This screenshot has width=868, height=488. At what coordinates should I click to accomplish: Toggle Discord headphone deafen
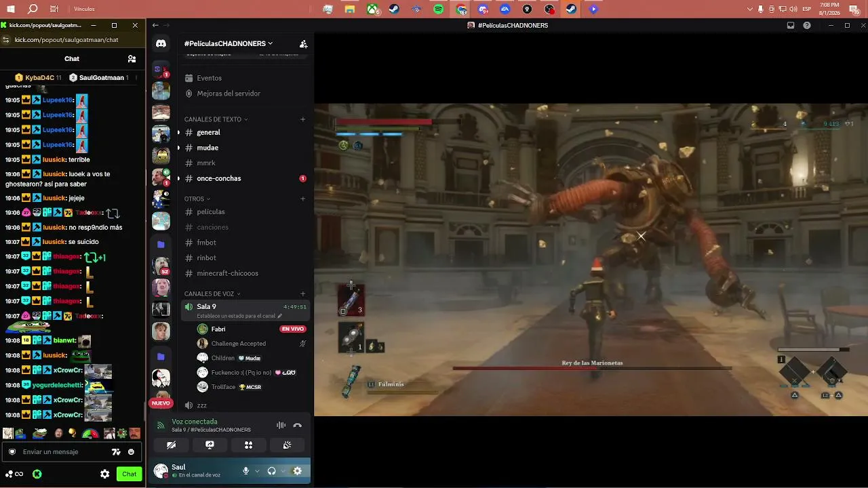(x=271, y=471)
